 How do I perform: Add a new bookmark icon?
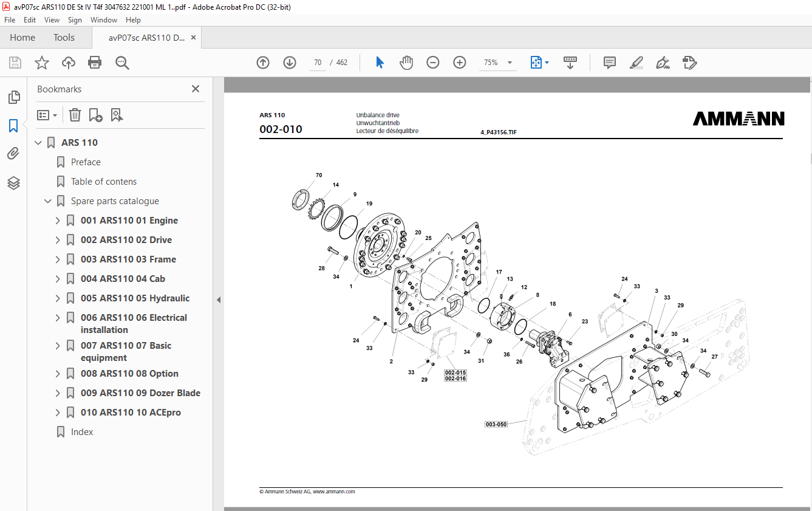95,115
